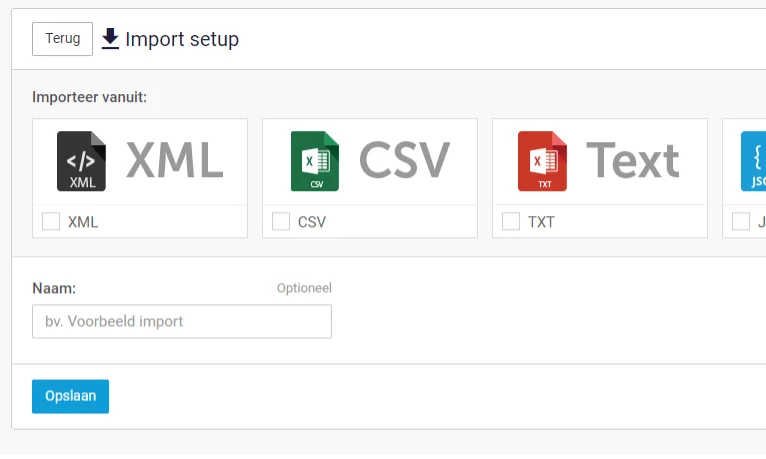Check the TXT checkbox

coord(511,221)
